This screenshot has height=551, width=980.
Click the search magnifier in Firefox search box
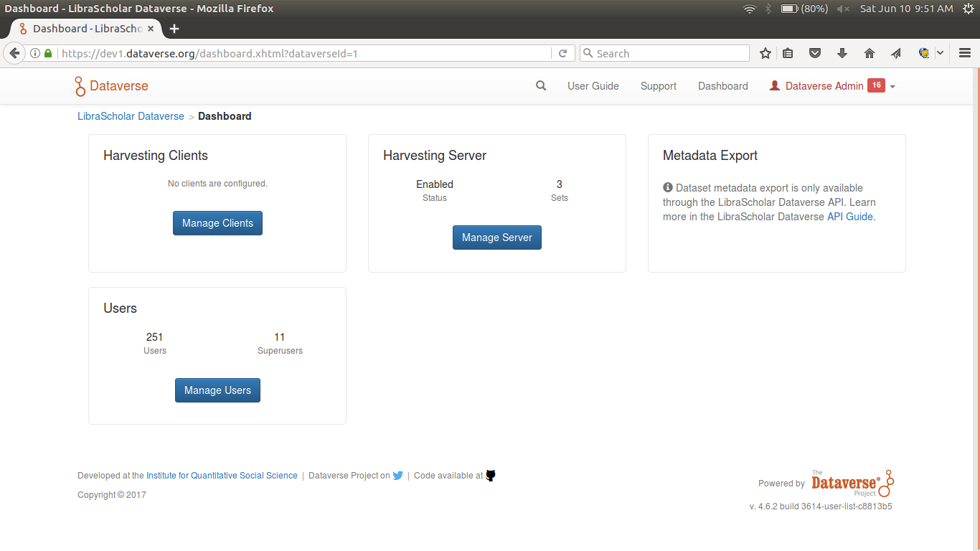(588, 53)
